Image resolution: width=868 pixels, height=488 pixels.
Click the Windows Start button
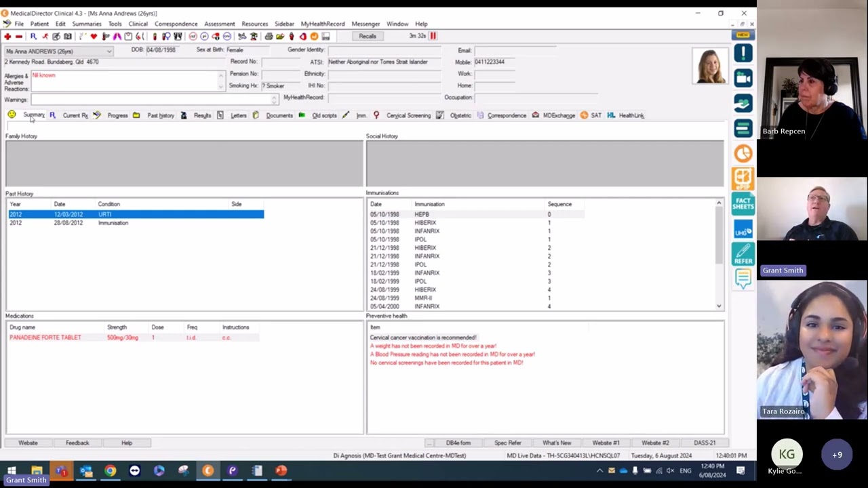coord(12,470)
